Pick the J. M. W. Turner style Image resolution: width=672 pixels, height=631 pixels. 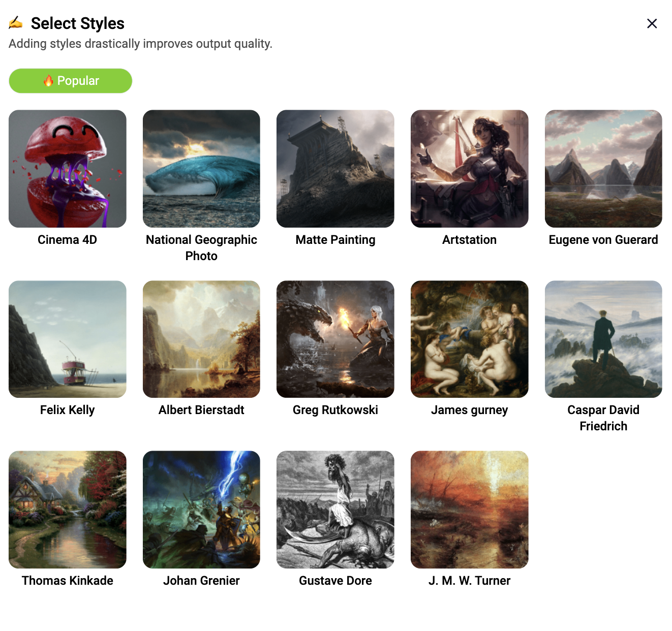469,510
